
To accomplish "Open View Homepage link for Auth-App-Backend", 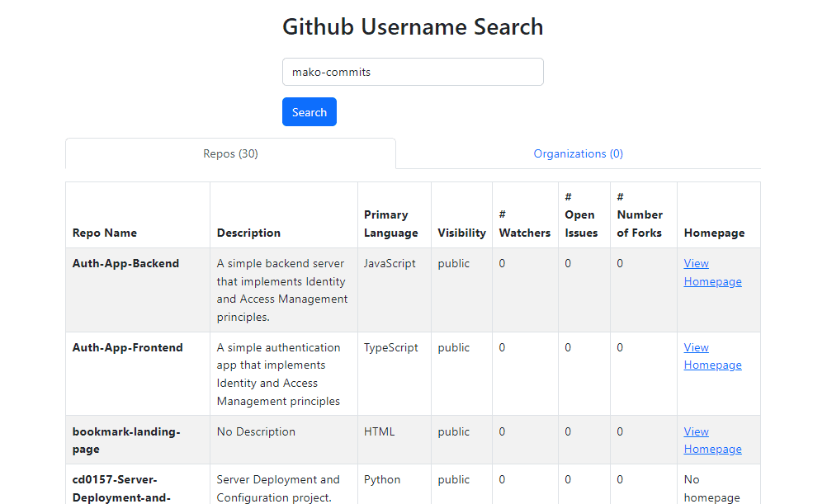I will 712,272.
